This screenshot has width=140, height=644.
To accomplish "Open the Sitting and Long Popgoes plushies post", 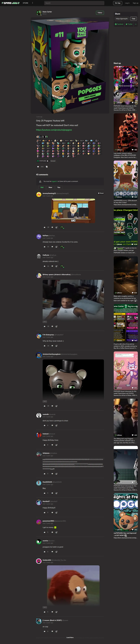I will (126, 418).
